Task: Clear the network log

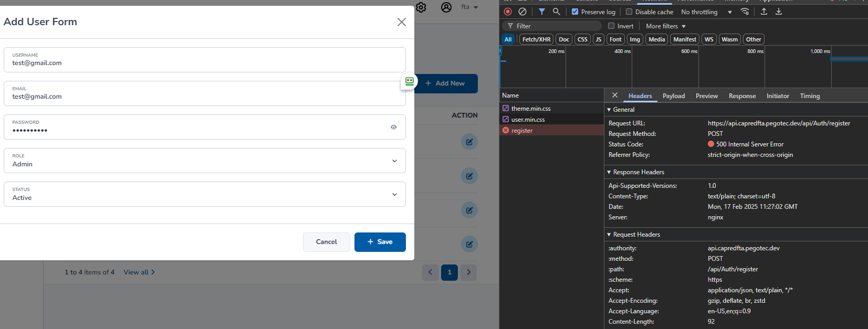Action: coord(522,12)
